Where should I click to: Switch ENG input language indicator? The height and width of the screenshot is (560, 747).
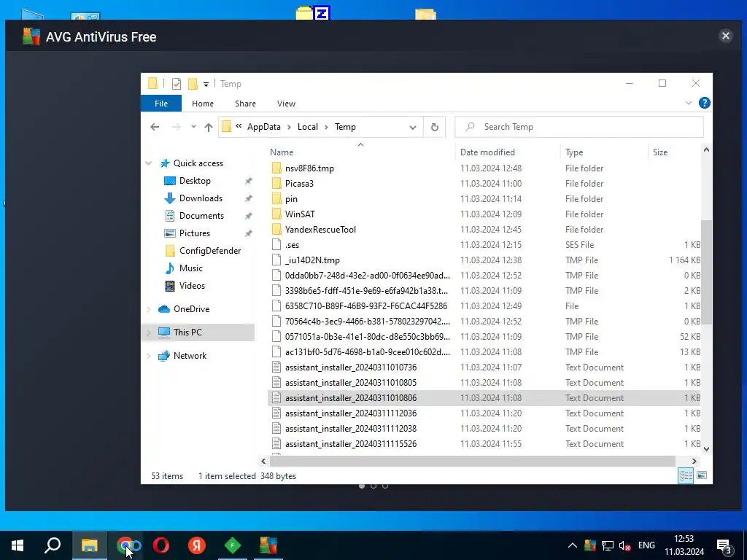[x=646, y=545]
